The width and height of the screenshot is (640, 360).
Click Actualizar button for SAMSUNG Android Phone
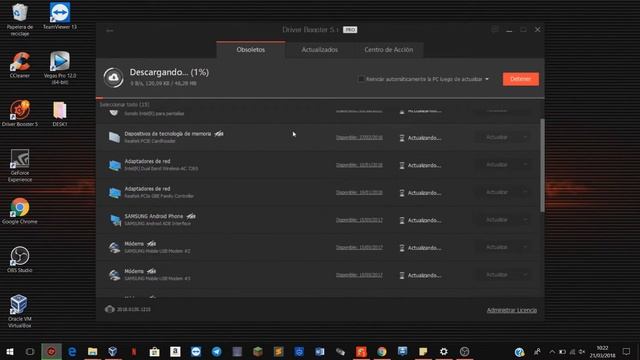(497, 220)
